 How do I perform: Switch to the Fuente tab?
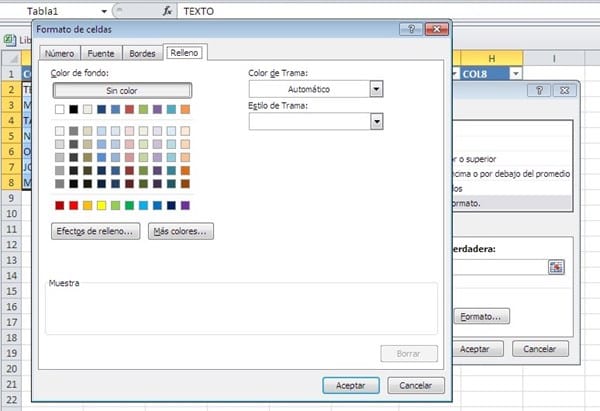point(101,53)
